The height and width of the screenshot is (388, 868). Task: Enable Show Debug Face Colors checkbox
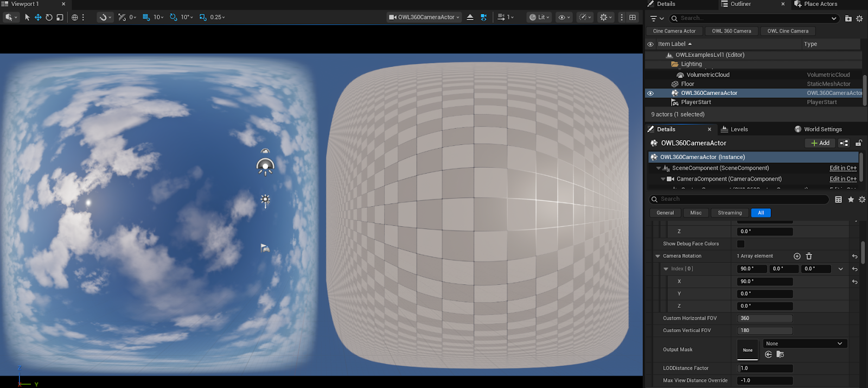pos(741,244)
